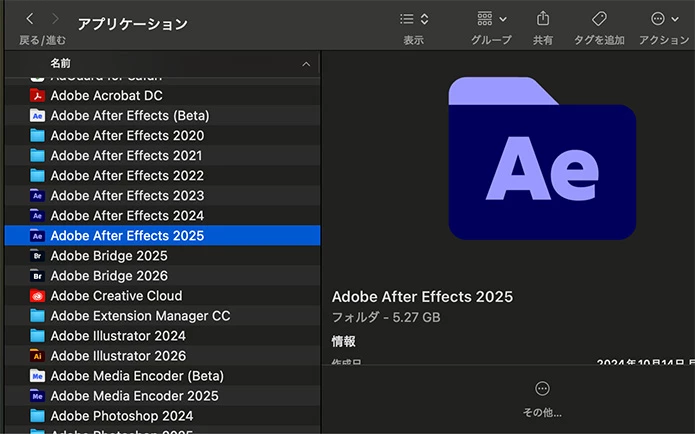Open the Group options dropdown

492,19
